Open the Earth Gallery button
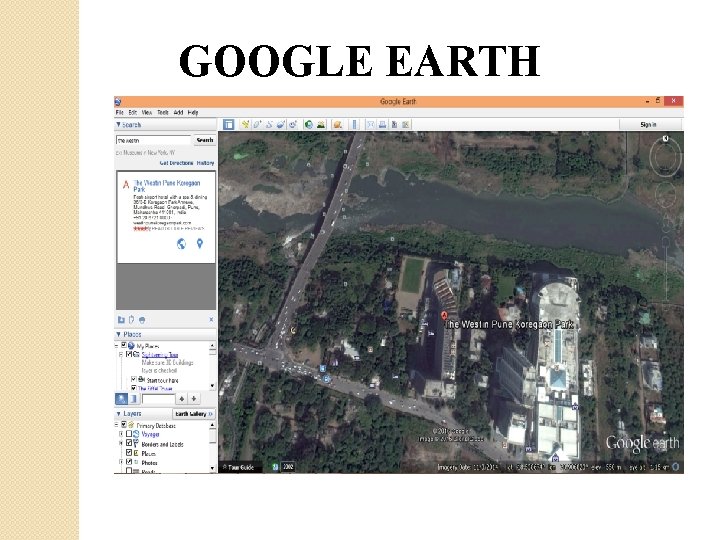Screen dimensions: 720x540 tap(194, 414)
